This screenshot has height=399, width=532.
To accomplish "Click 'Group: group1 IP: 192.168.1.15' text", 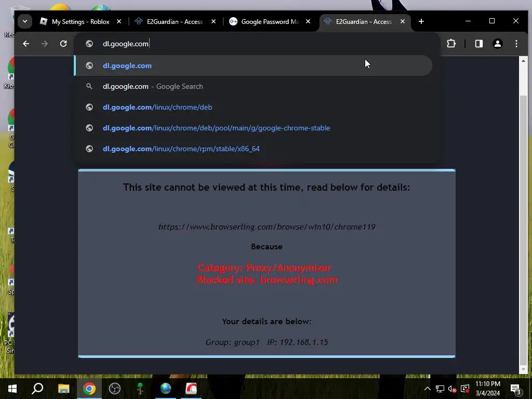I will [267, 342].
